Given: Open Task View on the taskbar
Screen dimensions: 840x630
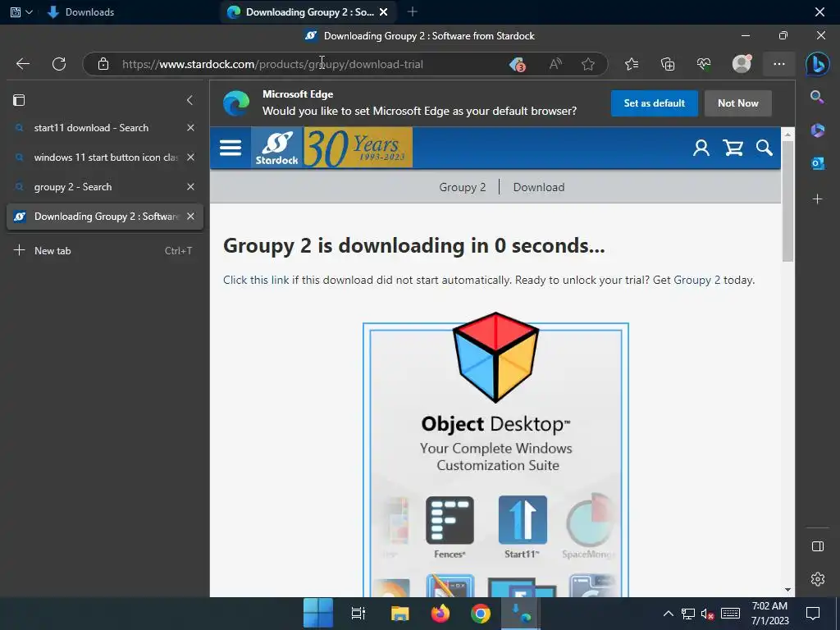Looking at the screenshot, I should pyautogui.click(x=358, y=614).
